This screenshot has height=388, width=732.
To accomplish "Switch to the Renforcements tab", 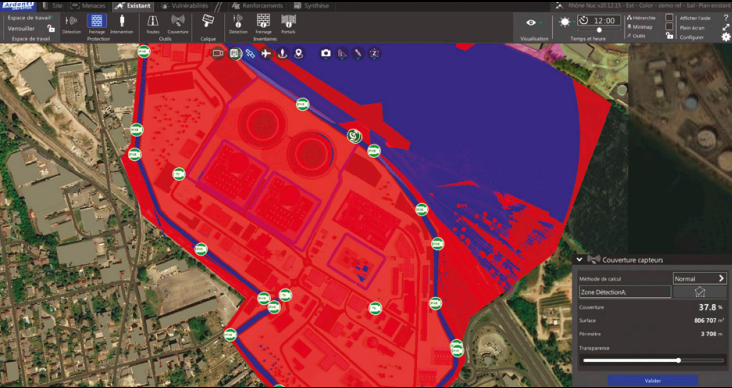I will 258,6.
